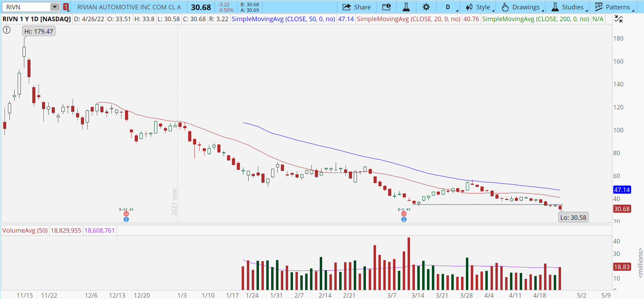Click the 40.76 moving average value

tap(471, 19)
